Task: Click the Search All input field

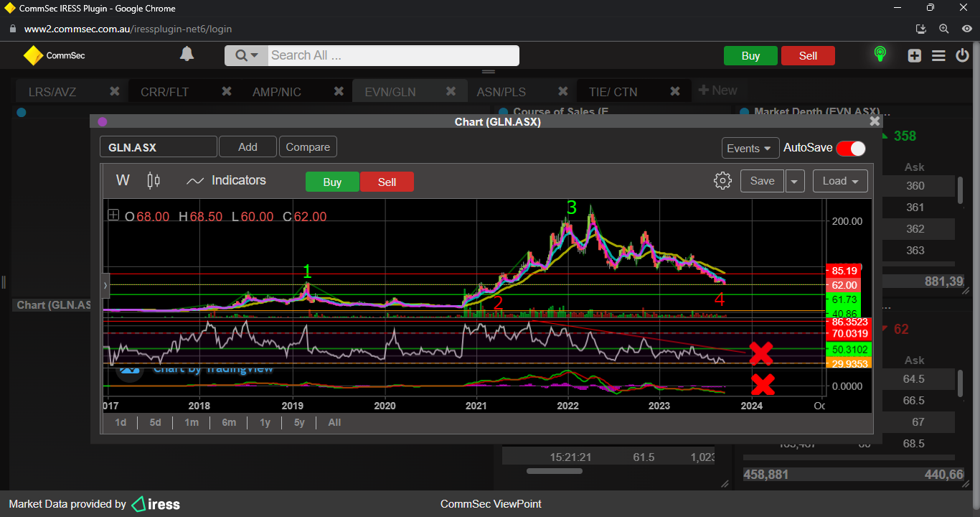Action: pyautogui.click(x=393, y=56)
